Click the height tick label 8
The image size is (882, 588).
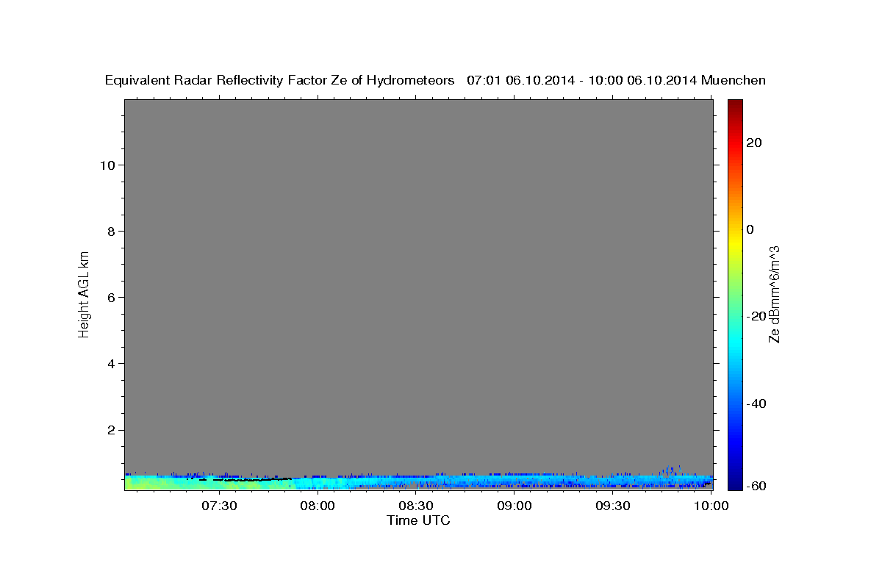[x=110, y=232]
